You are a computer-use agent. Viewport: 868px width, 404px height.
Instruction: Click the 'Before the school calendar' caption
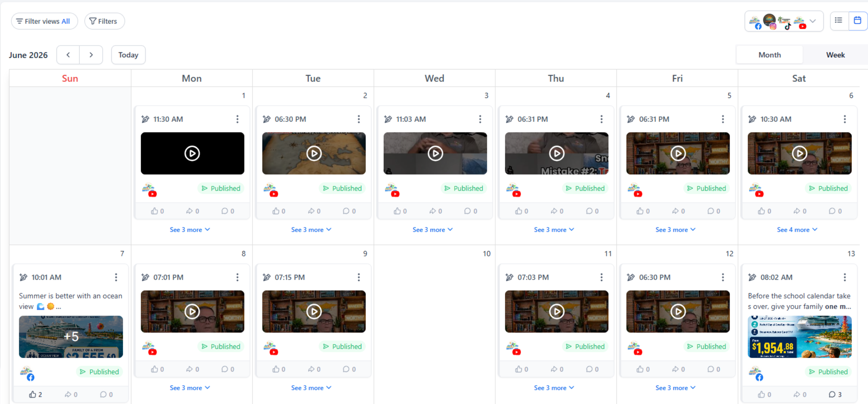799,301
